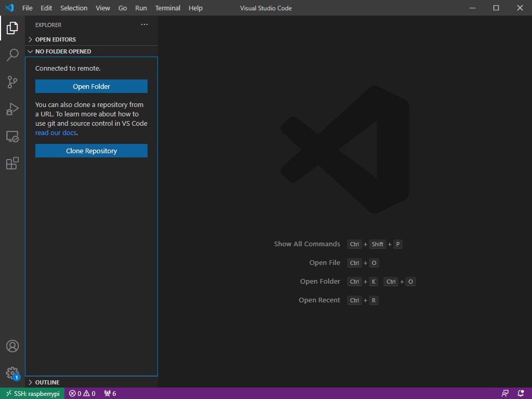Open the Edit menu

coord(46,8)
